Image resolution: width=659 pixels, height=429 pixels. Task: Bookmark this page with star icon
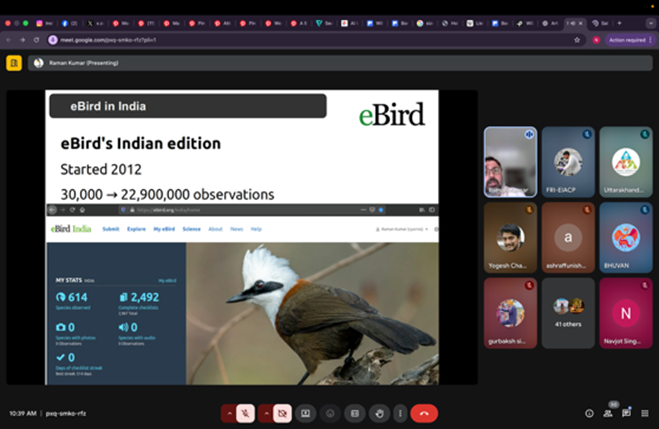[x=577, y=40]
